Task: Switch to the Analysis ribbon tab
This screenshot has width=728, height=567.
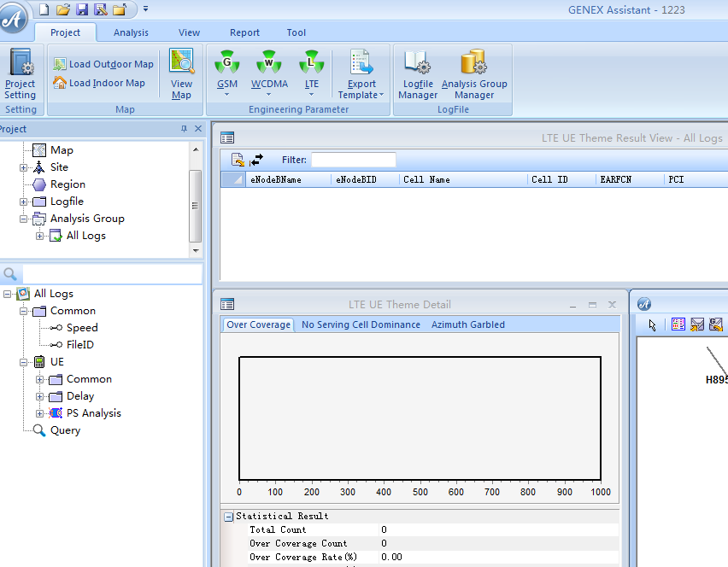Action: 131,32
